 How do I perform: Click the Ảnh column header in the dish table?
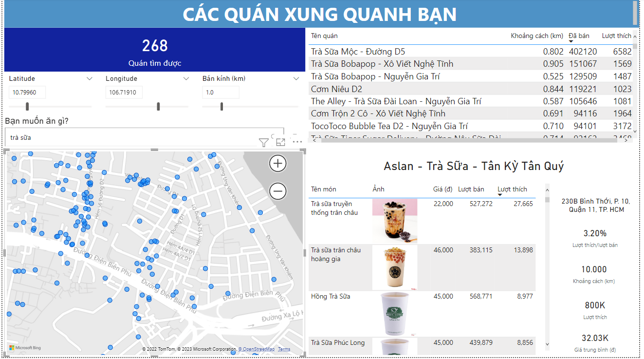378,189
